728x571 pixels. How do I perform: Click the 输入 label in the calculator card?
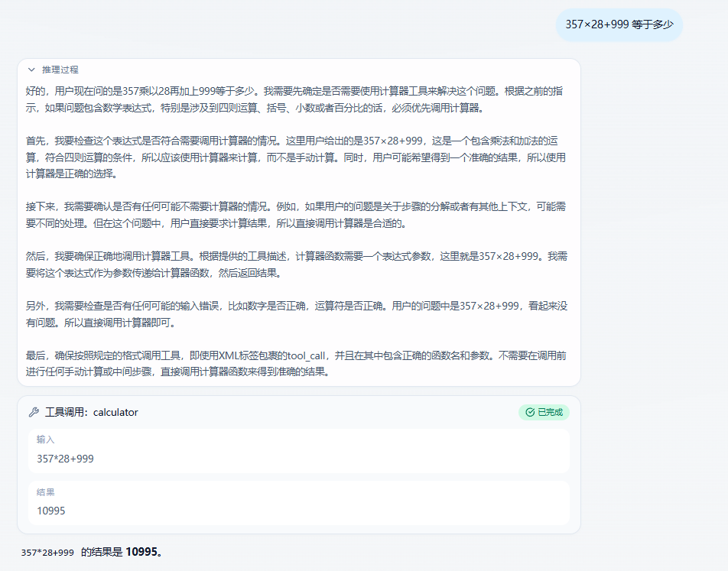tap(46, 440)
